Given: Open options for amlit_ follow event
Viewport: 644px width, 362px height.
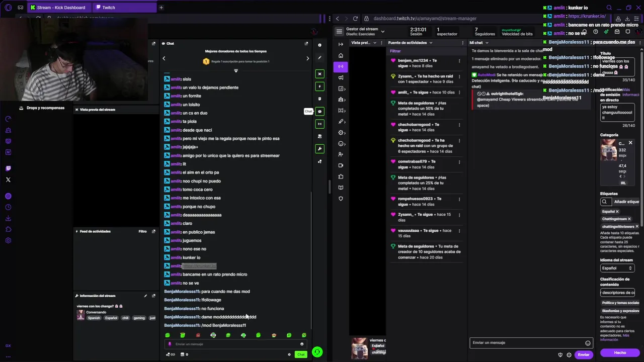Looking at the screenshot, I should (x=459, y=93).
